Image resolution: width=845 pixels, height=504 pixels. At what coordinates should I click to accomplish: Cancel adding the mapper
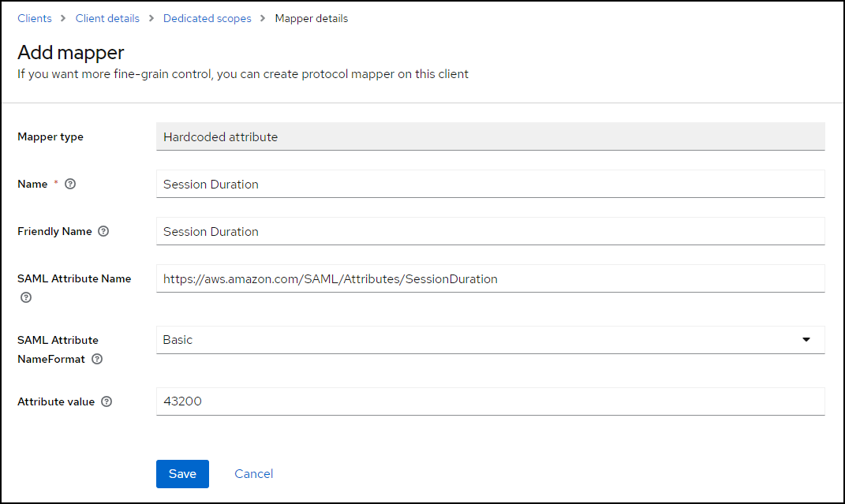[x=253, y=474]
